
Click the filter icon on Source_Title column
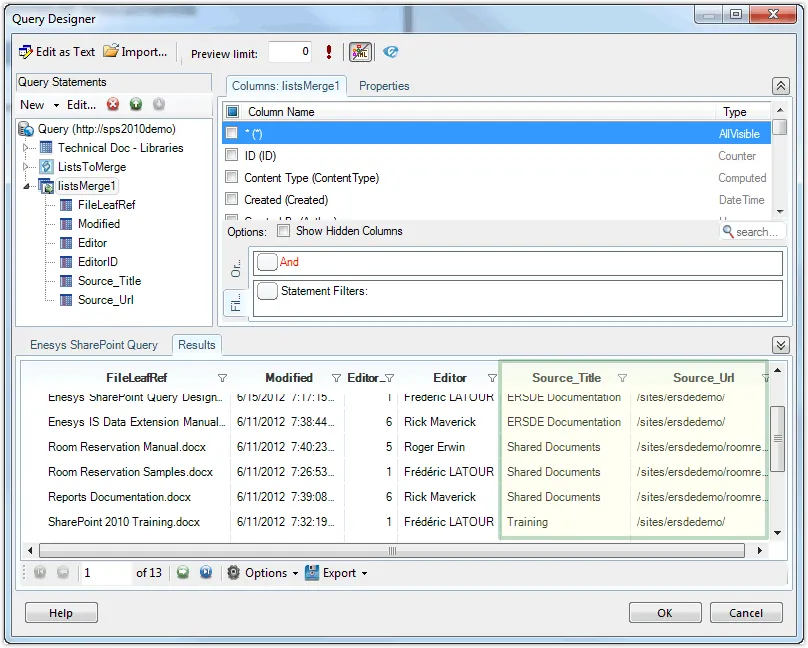tap(622, 378)
